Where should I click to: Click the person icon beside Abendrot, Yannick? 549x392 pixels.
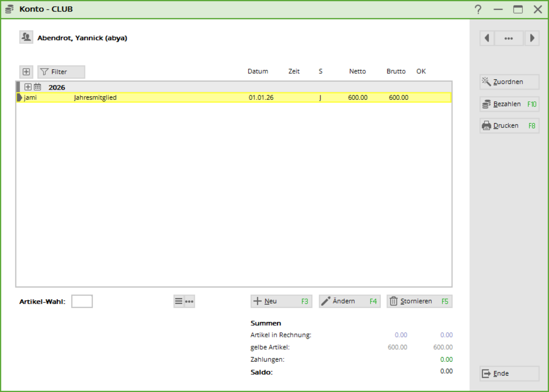click(x=26, y=37)
